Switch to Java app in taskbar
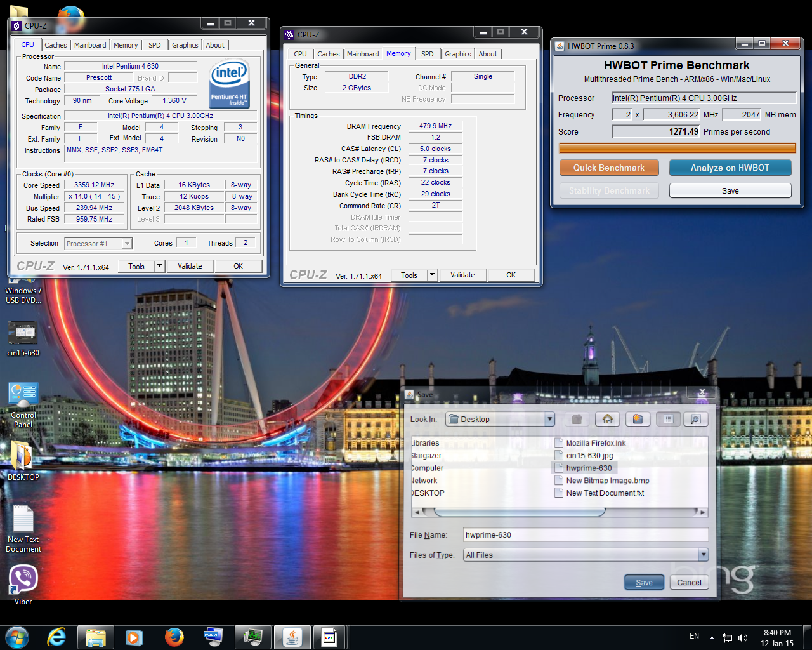812x650 pixels. (x=292, y=637)
